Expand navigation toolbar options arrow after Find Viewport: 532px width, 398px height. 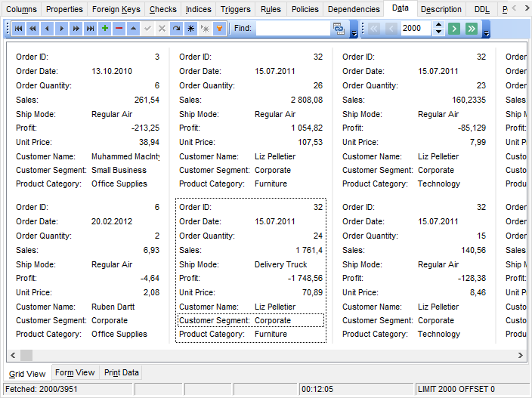(354, 33)
